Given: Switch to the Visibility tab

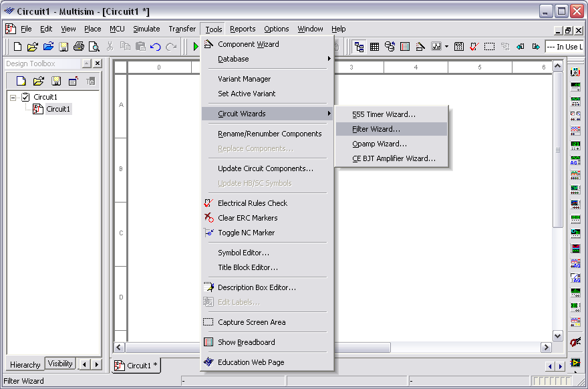Looking at the screenshot, I should [x=60, y=364].
